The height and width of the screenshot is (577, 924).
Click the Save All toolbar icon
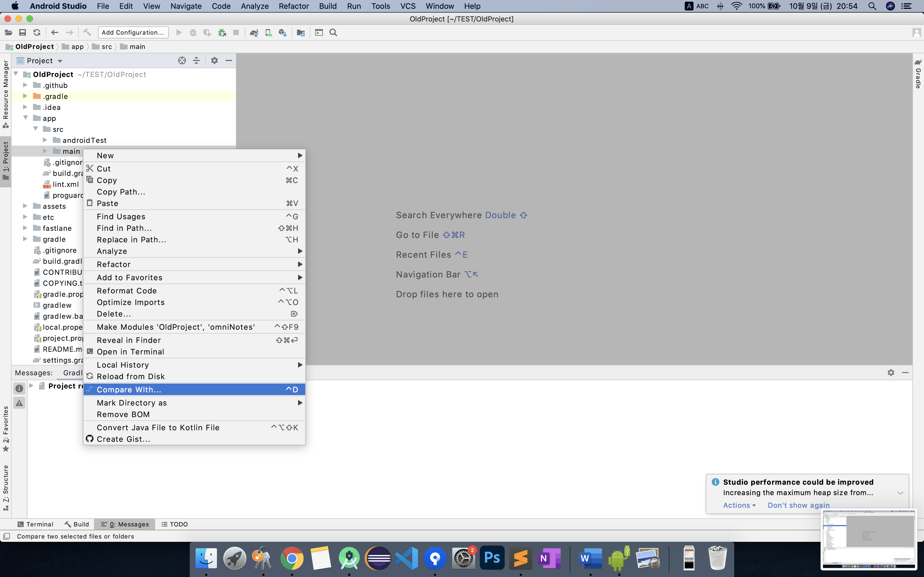pos(23,32)
